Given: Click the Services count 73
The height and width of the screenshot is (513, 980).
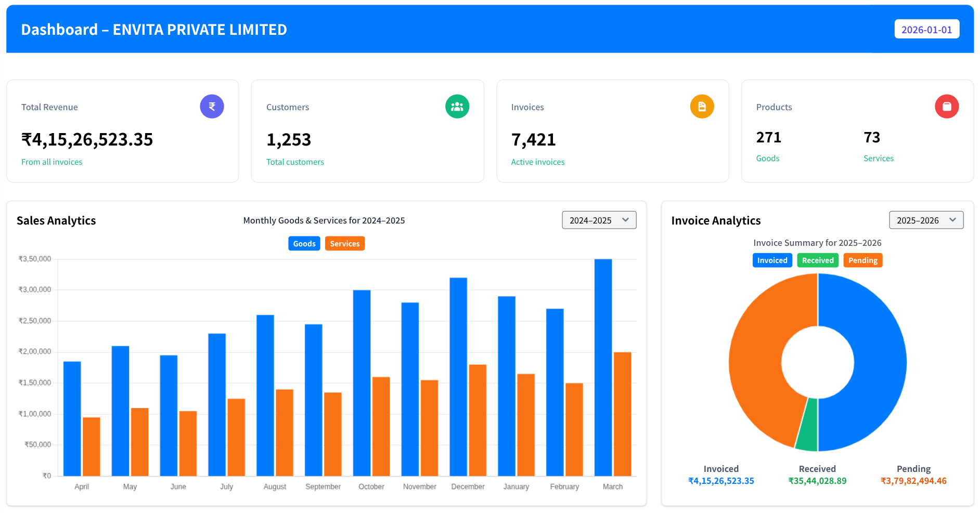Looking at the screenshot, I should pos(872,137).
